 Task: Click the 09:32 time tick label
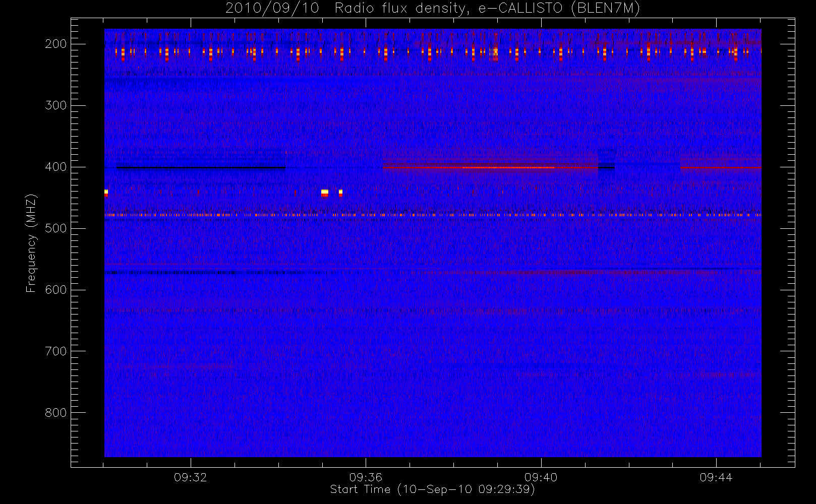191,477
